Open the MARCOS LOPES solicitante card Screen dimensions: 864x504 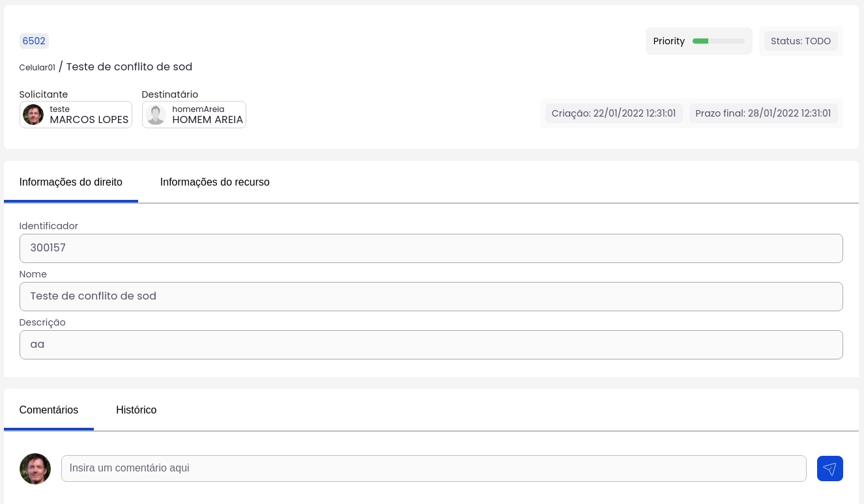89,115
